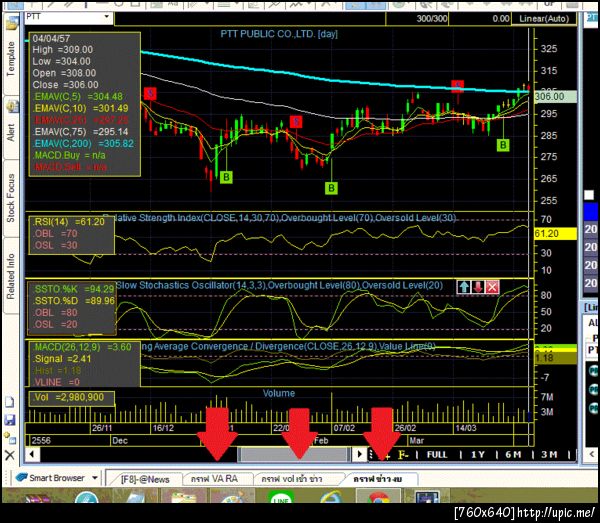The width and height of the screenshot is (600, 523).
Task: Click the EMAV(C,200) =305.82 legend line
Action: (x=84, y=143)
